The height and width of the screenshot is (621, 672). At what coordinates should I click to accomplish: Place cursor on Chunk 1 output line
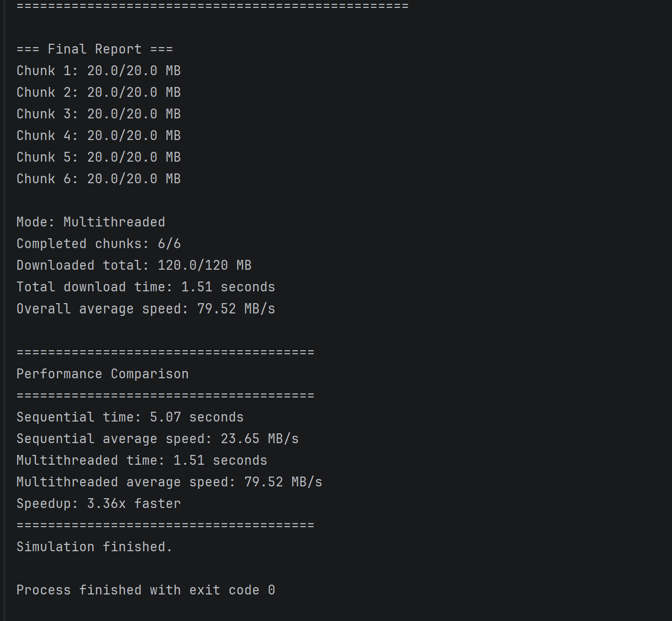[x=99, y=71]
